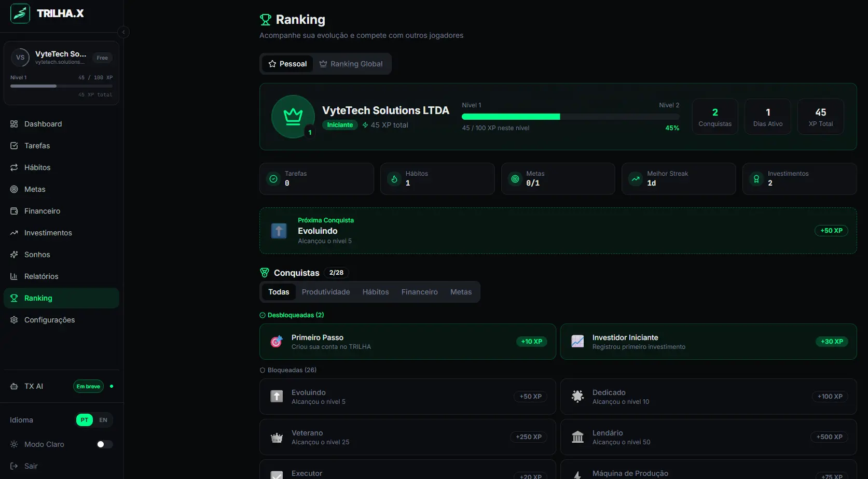868x479 pixels.
Task: Click the 2/28 conquistas counter
Action: [336, 273]
